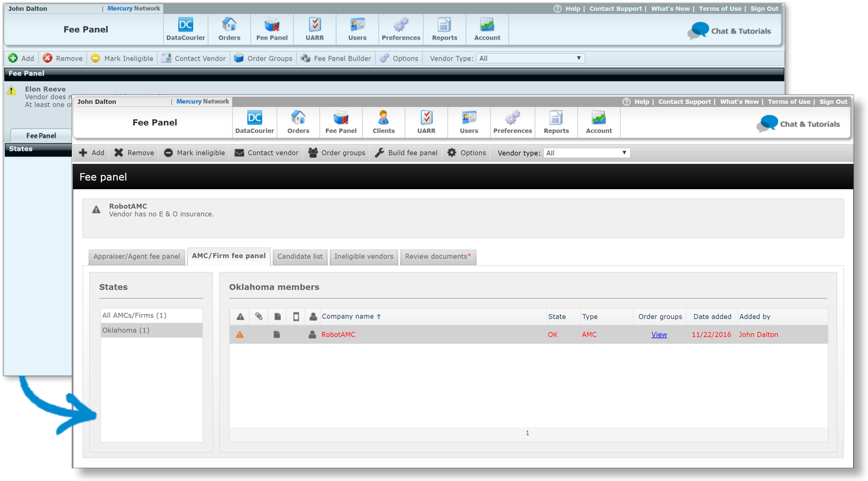Click Remove in back window toolbar

coord(62,58)
